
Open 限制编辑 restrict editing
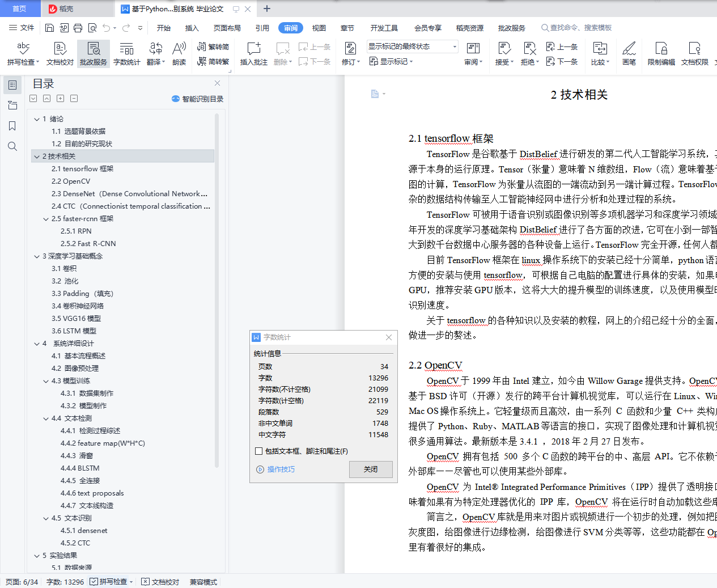pyautogui.click(x=661, y=54)
